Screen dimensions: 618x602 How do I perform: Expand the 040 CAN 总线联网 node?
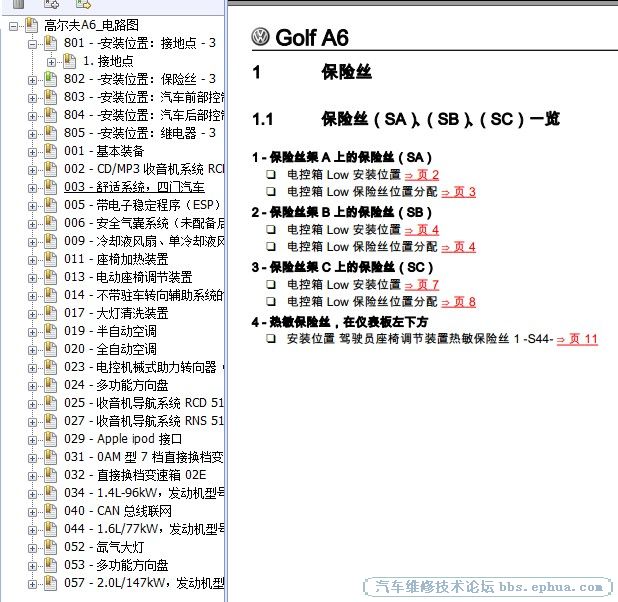[x=33, y=513]
